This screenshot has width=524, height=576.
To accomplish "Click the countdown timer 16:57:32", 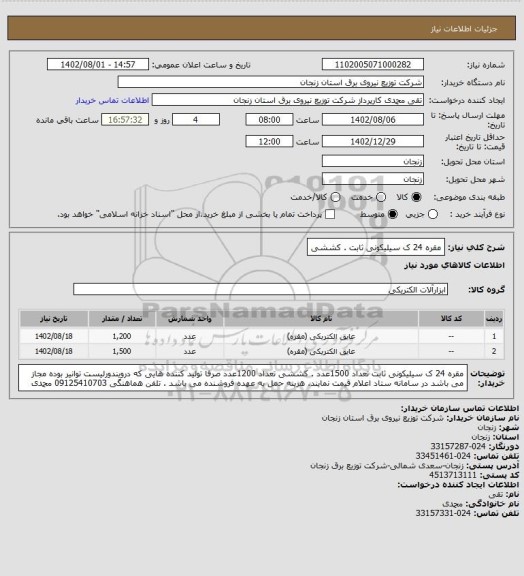I will (x=125, y=120).
